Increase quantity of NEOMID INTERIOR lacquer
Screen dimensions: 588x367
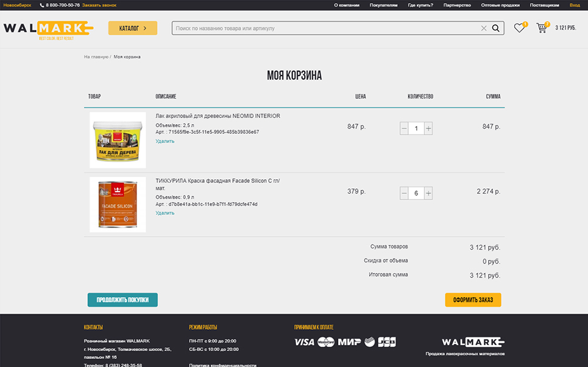tap(428, 128)
